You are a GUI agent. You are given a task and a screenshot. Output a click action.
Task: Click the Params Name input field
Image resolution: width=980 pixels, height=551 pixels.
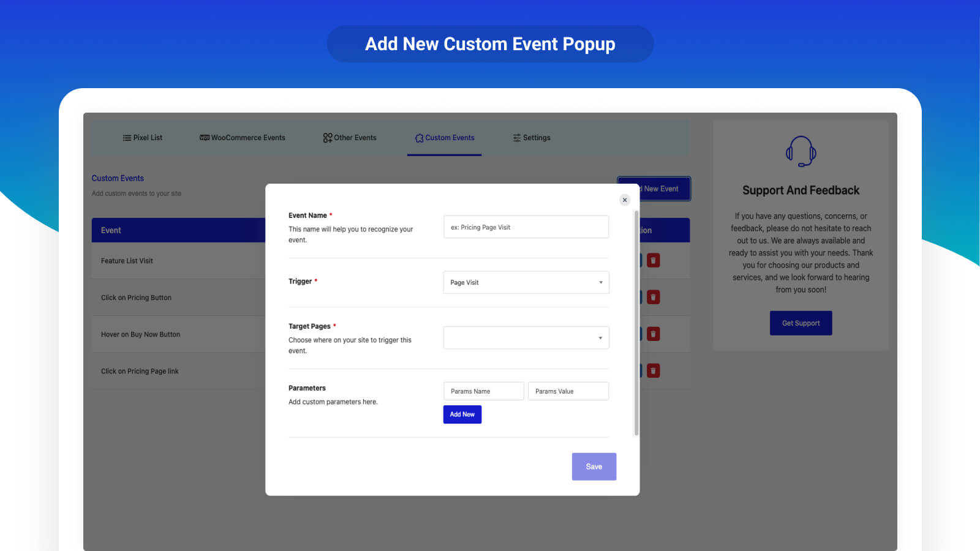click(483, 391)
